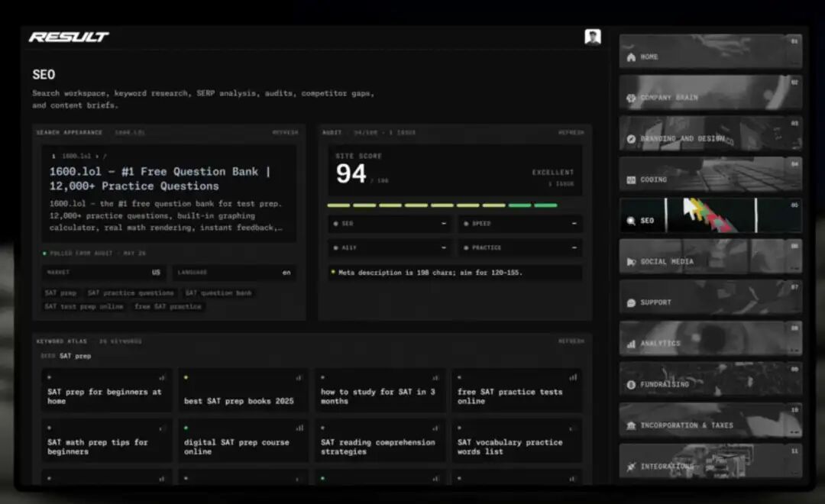Click the SEO magnifier icon in sidebar
Image resolution: width=825 pixels, height=504 pixels.
[x=631, y=221]
